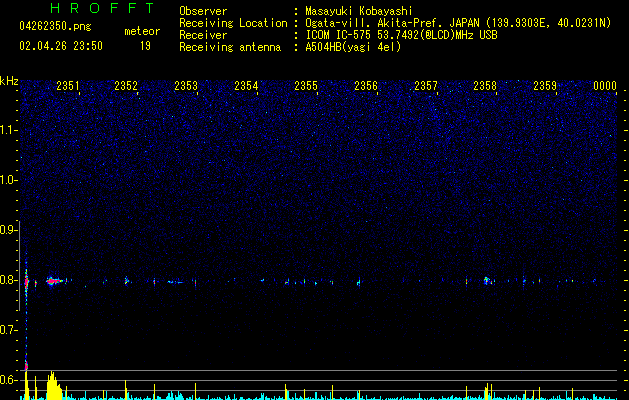Image resolution: width=629 pixels, height=400 pixels.
Task: Click the meteor count value 19
Action: [x=145, y=46]
